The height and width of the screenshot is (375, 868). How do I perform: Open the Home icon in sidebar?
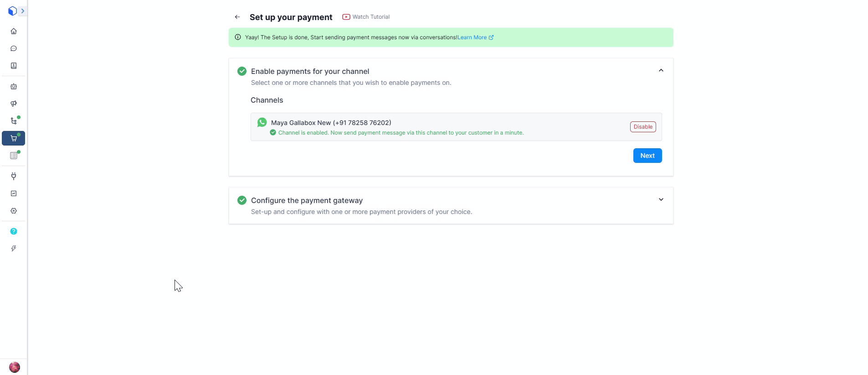coord(14,31)
